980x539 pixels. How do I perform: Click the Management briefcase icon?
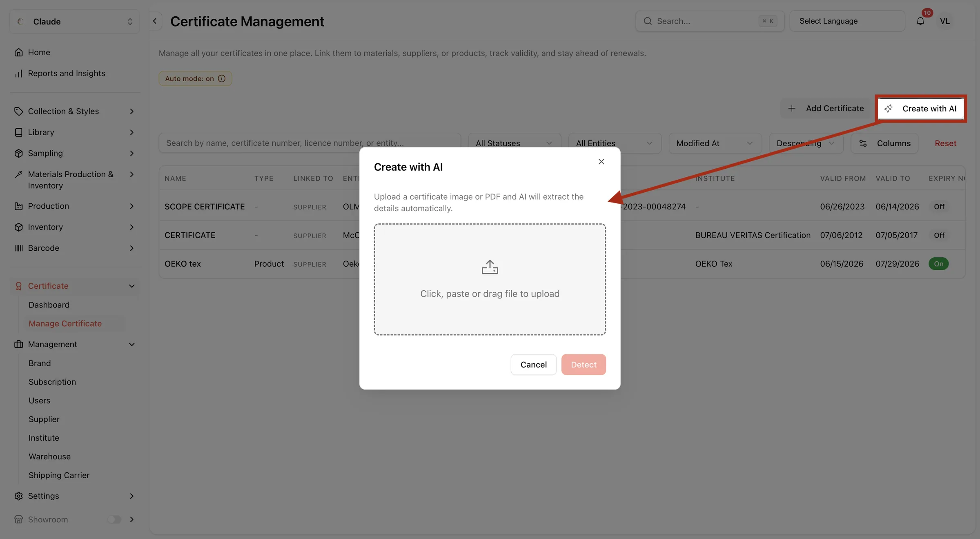pyautogui.click(x=18, y=344)
